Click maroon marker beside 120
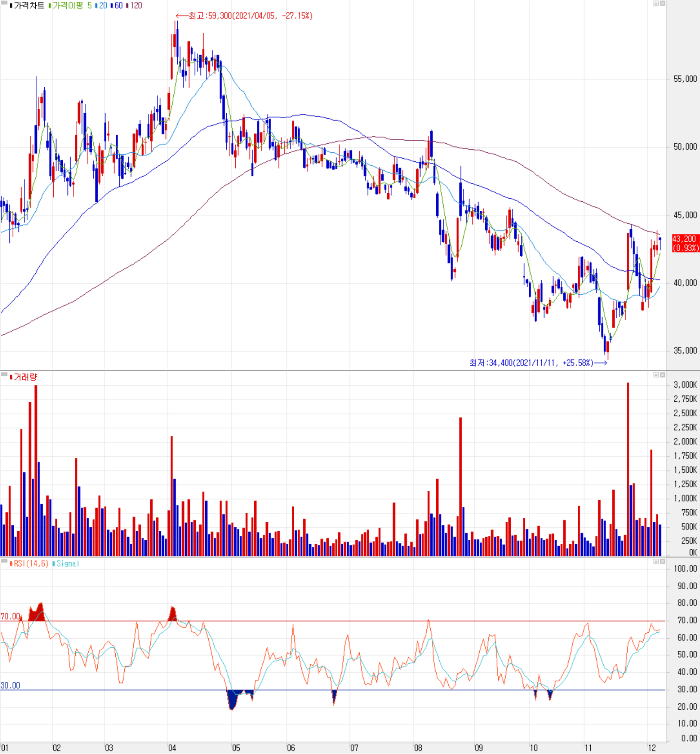700x754 pixels. [127, 6]
